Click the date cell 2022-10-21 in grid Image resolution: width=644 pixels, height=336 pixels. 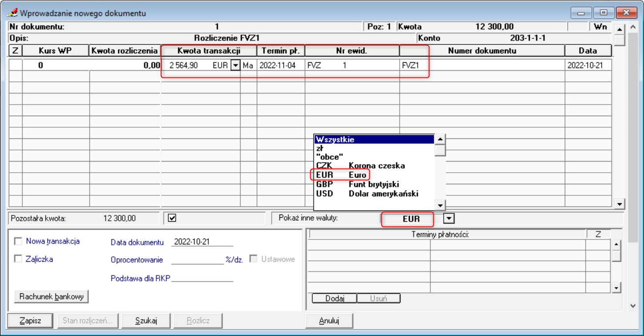click(588, 65)
